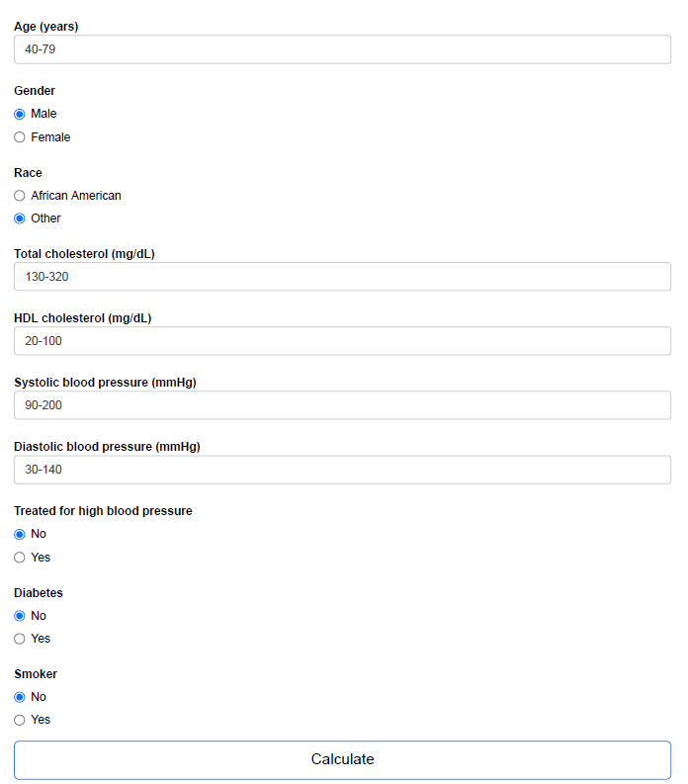Select the Female gender radio button

(20, 137)
